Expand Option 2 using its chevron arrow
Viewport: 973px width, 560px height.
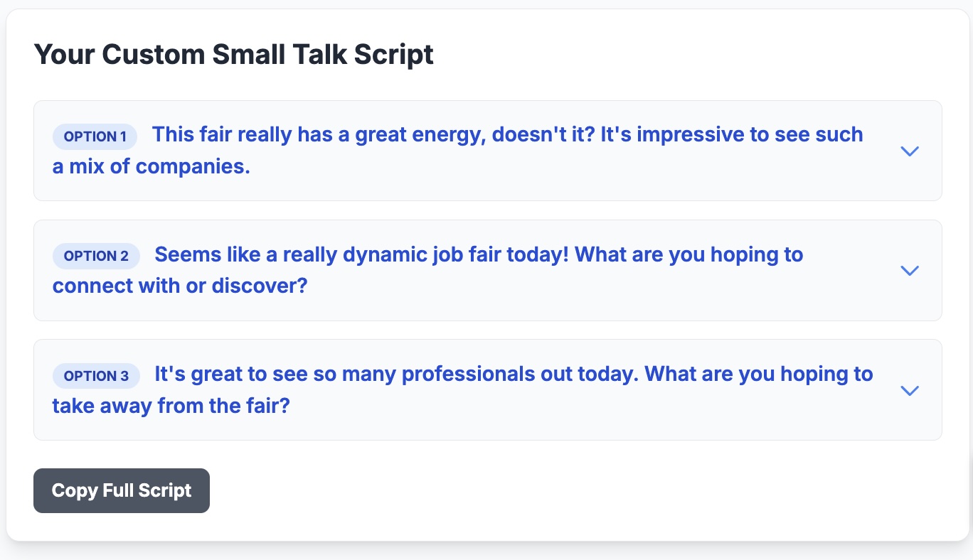[910, 271]
